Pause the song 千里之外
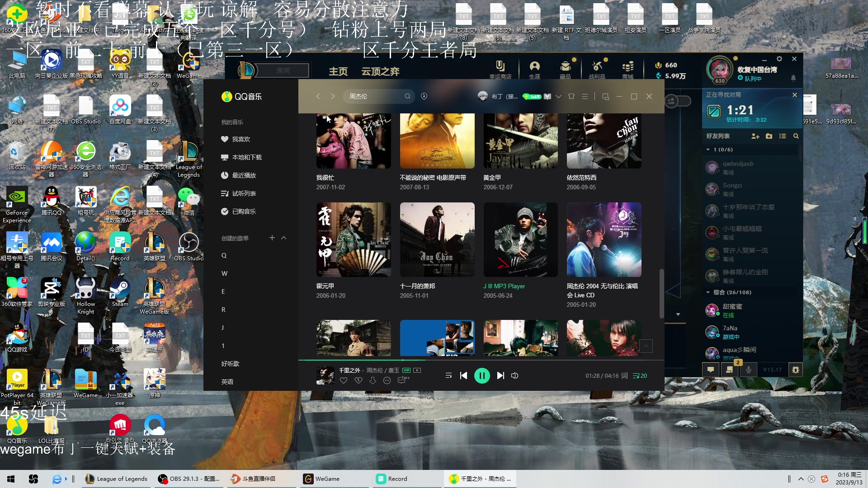Screen dimensions: 868x488 point(482,375)
